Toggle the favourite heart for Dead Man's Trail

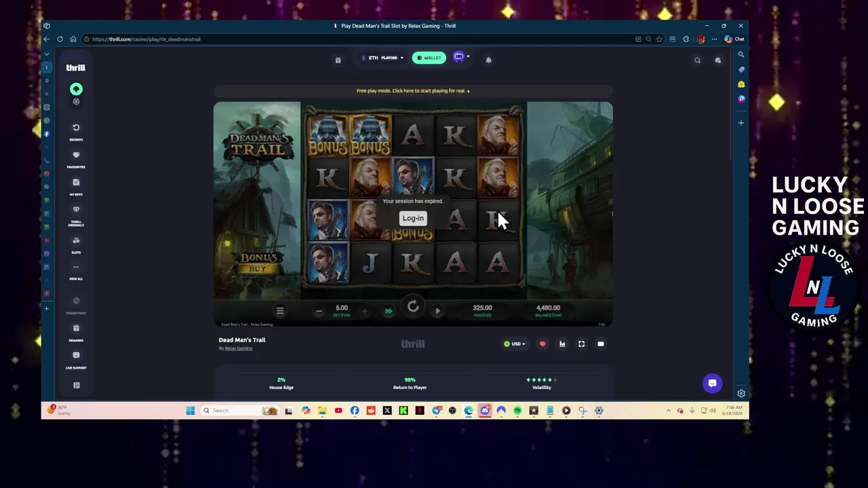coord(542,344)
